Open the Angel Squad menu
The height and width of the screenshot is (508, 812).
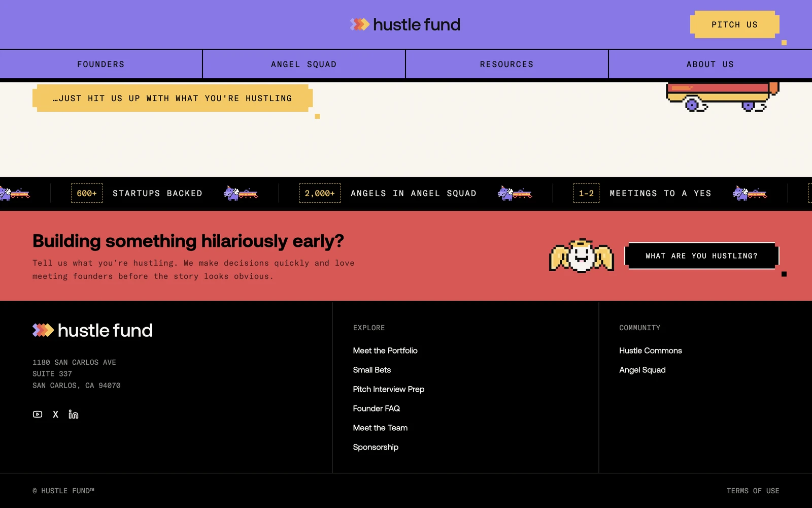pyautogui.click(x=304, y=65)
